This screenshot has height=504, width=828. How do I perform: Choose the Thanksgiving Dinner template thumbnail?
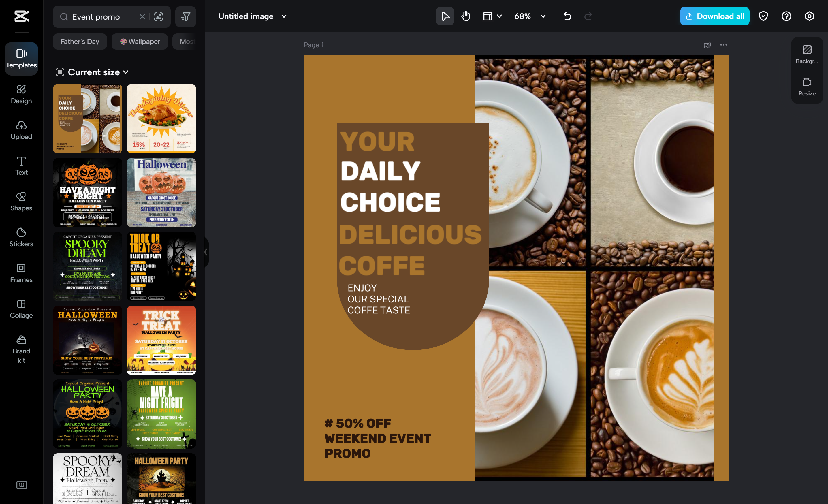pyautogui.click(x=161, y=119)
